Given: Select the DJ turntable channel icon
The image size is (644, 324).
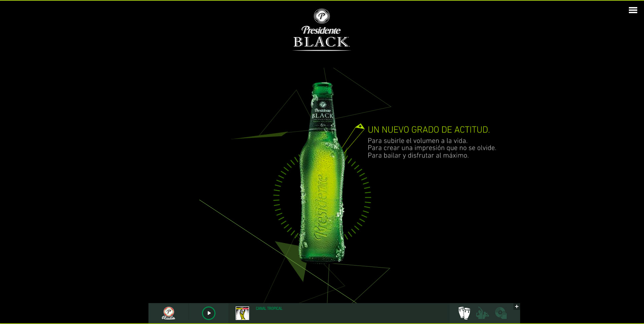Looking at the screenshot, I should coord(501,313).
